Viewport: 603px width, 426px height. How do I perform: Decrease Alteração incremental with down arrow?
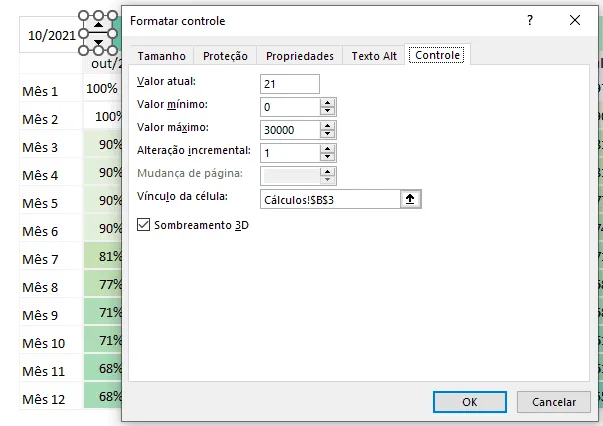(x=327, y=157)
